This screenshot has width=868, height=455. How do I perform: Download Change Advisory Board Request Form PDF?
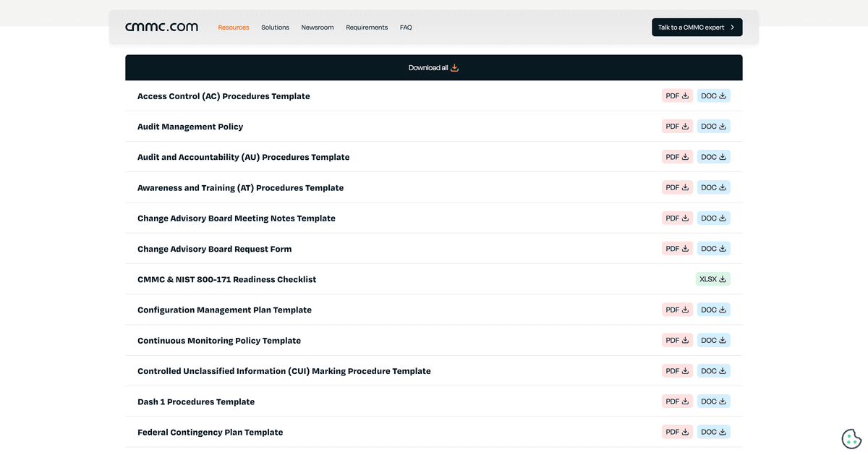[677, 248]
